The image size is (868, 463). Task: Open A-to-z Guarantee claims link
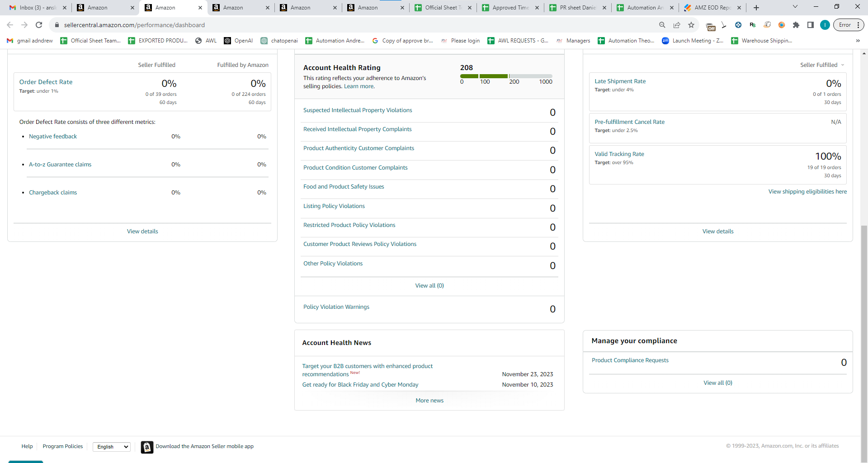[x=60, y=165]
